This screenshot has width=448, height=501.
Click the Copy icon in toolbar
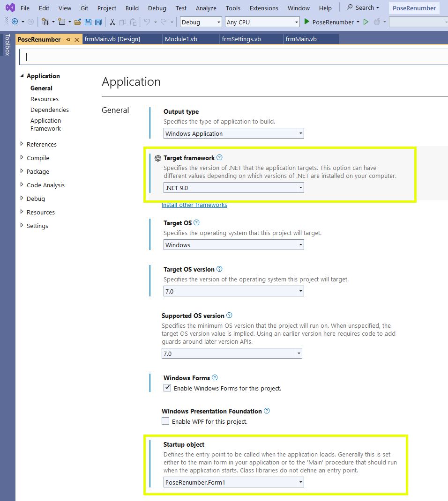coord(122,22)
